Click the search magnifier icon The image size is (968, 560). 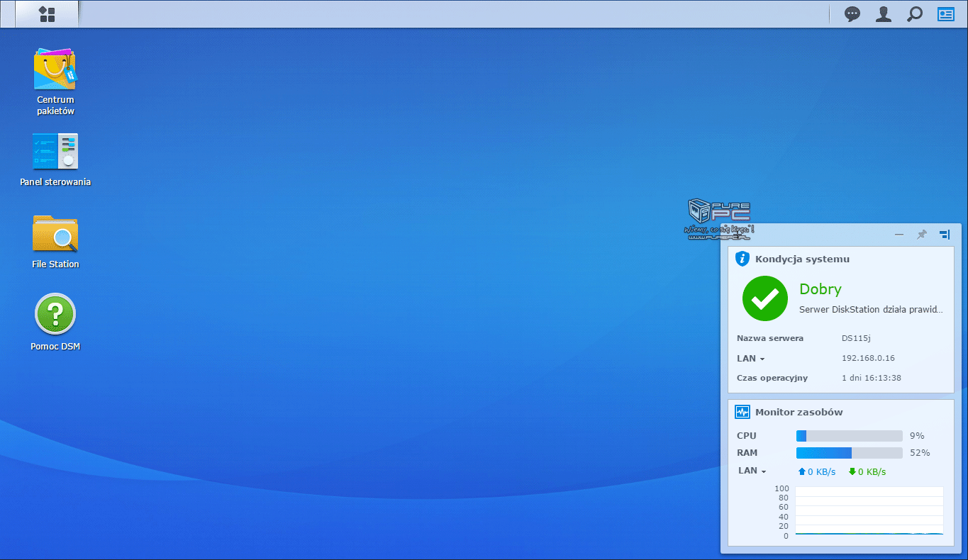915,14
